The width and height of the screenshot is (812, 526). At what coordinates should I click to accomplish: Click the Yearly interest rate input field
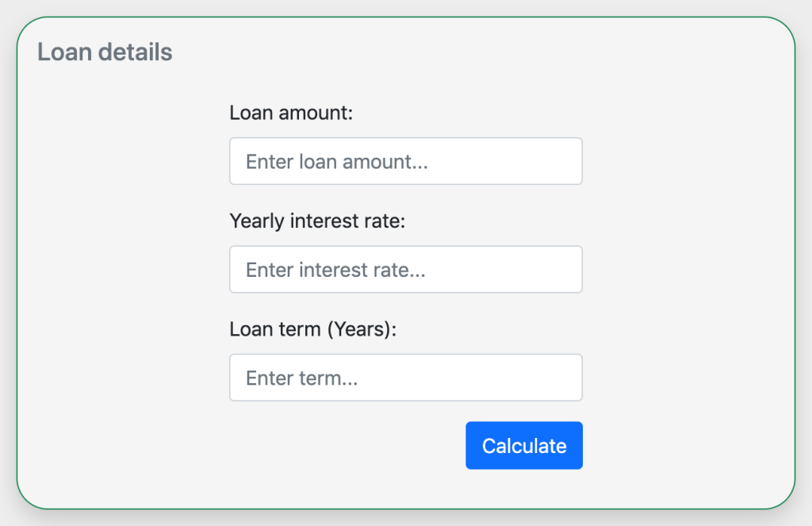pos(405,269)
